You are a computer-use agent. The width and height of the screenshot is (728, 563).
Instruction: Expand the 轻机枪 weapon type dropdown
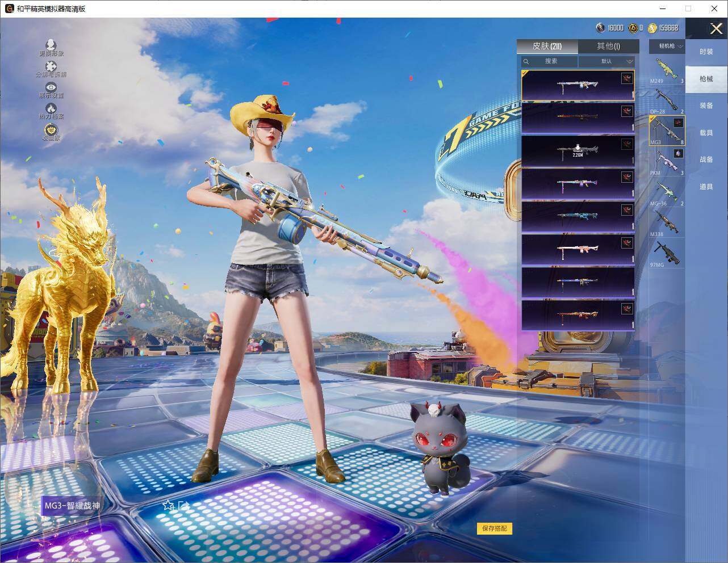point(670,46)
